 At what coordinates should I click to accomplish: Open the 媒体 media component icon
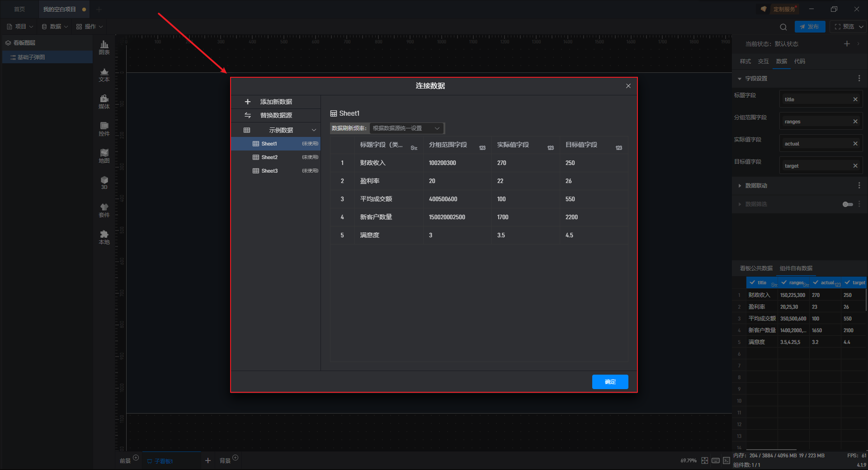(x=104, y=102)
